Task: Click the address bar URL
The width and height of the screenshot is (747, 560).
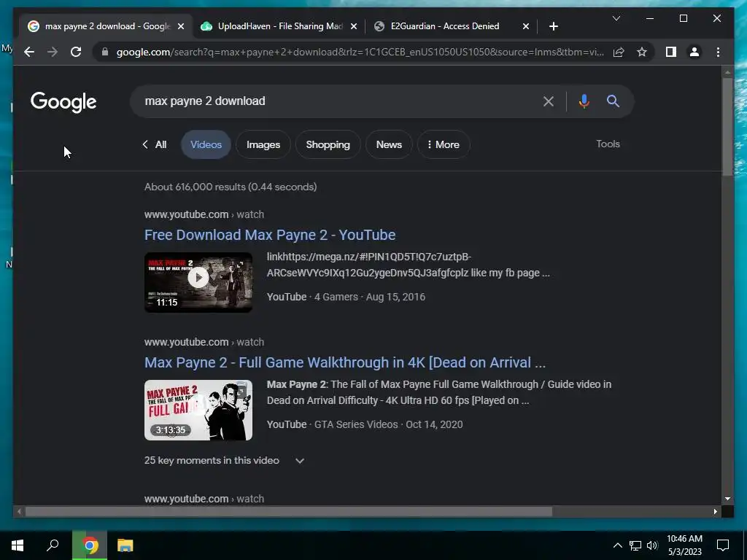Action: pyautogui.click(x=360, y=52)
